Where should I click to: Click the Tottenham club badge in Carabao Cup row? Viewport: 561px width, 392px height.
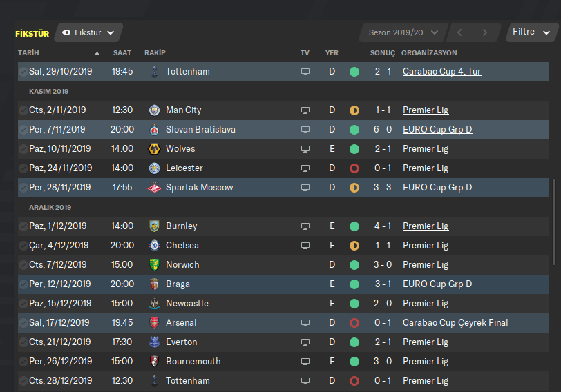154,72
